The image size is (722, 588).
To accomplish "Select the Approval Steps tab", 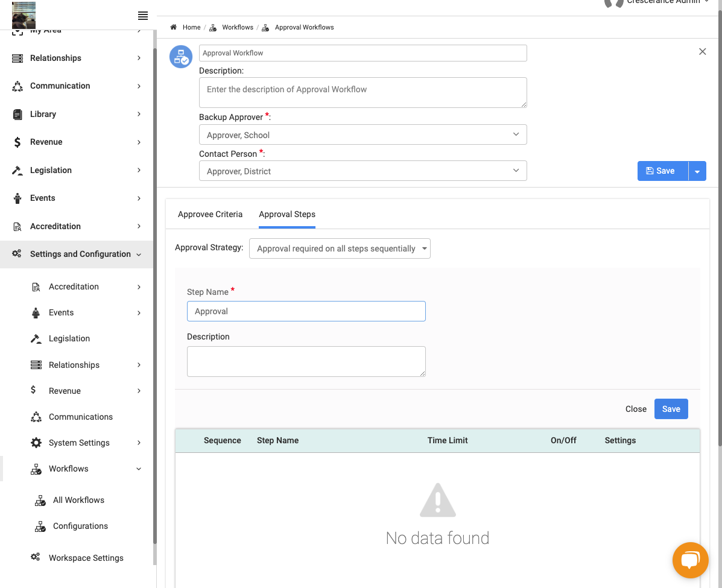I will point(287,215).
